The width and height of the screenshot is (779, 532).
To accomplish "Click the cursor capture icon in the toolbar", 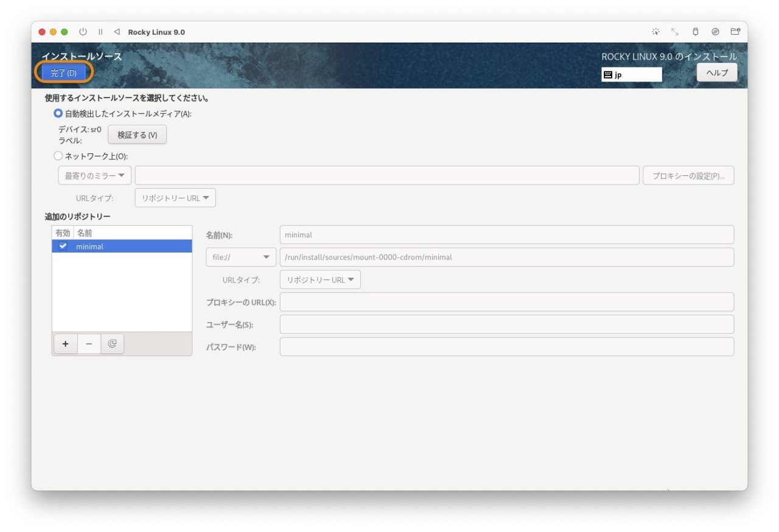I will coord(656,32).
